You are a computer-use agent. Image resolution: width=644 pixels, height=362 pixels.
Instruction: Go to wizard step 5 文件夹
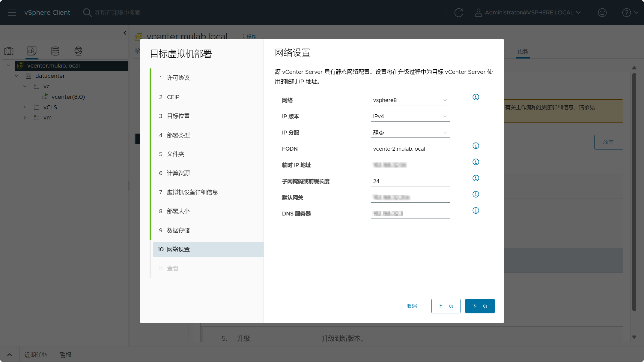click(x=208, y=154)
